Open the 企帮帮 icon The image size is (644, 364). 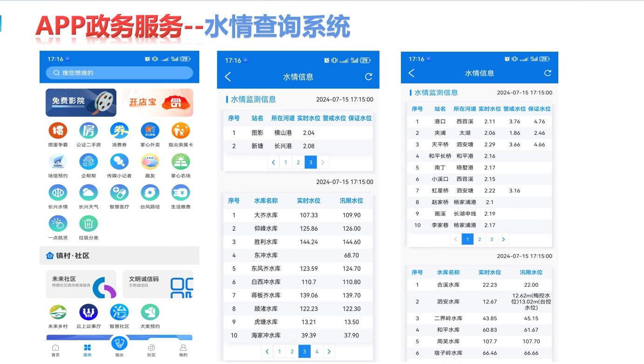click(88, 162)
